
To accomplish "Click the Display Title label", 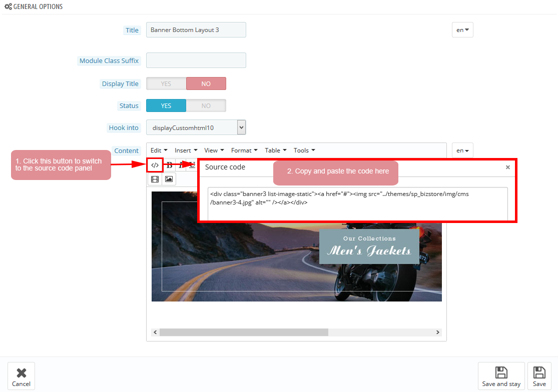I will click(x=120, y=84).
